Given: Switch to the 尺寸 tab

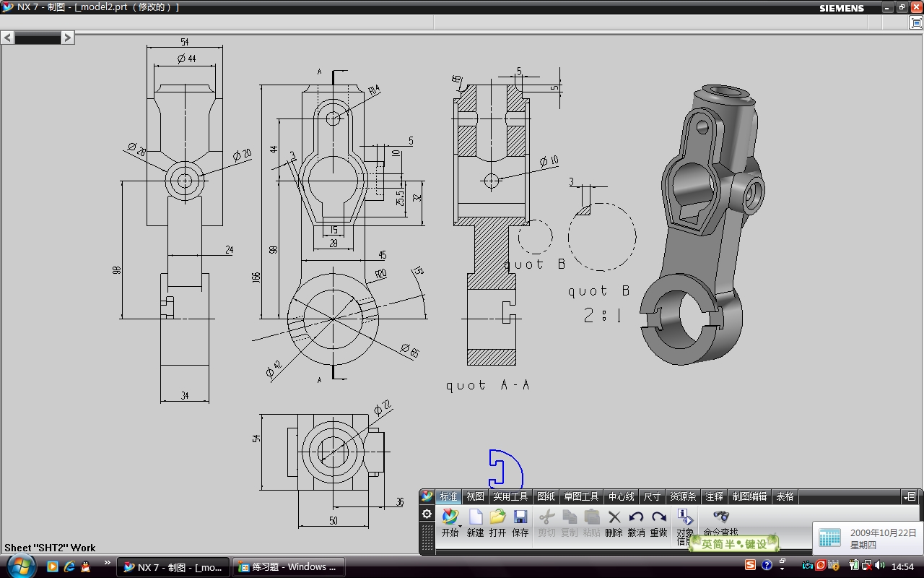Looking at the screenshot, I should click(653, 496).
